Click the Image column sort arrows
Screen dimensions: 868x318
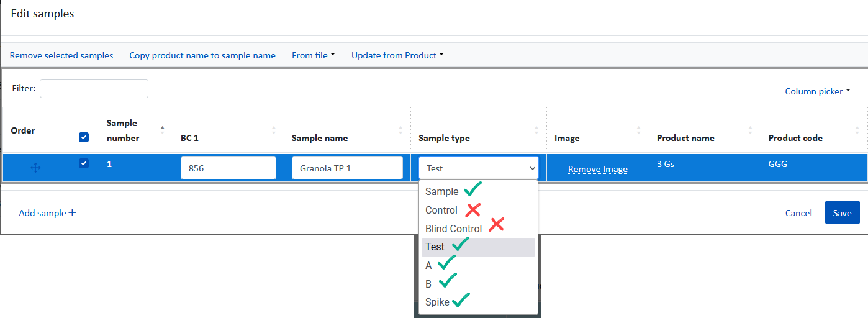point(639,130)
